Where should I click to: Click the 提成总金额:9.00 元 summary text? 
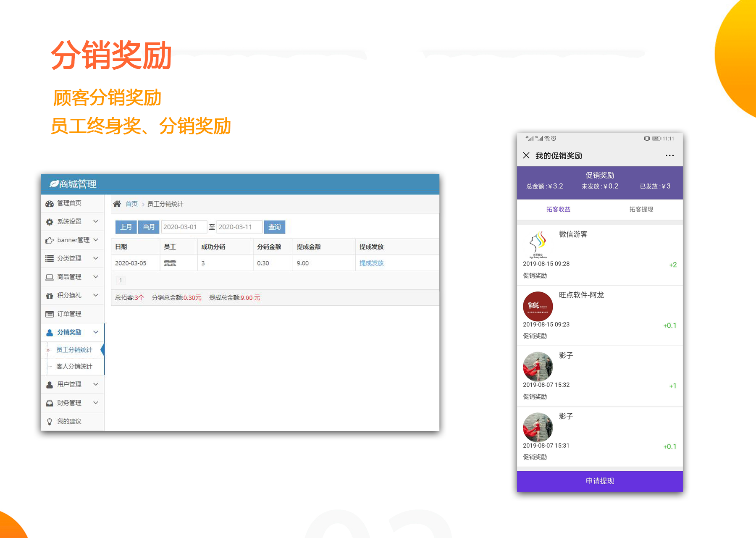click(x=235, y=298)
